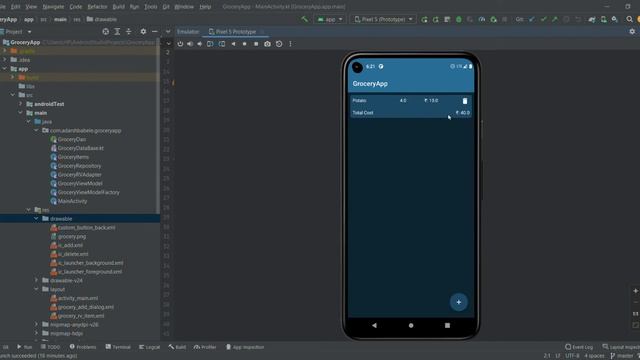Screen dimensions: 640x360
Task: Open the Logcat tool window
Action: coord(149,347)
